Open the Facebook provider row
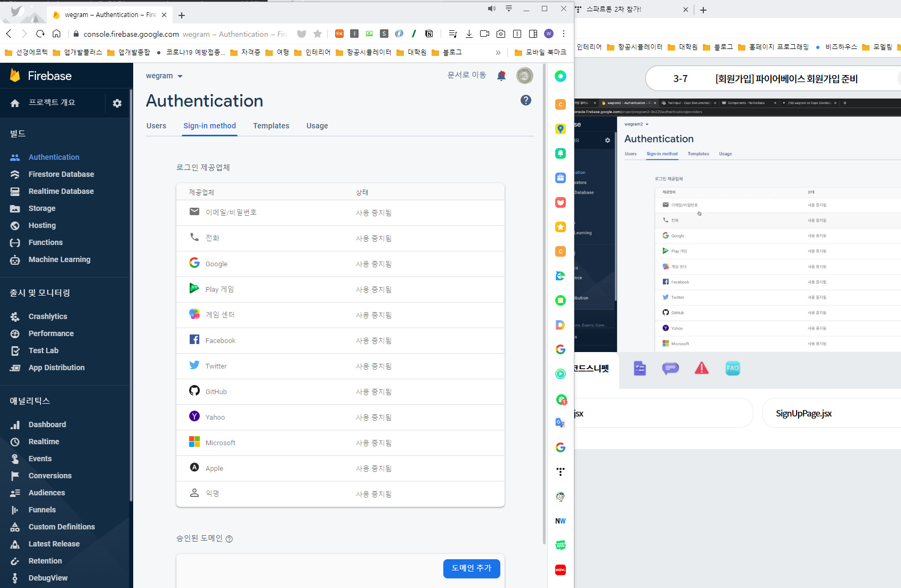 [340, 340]
